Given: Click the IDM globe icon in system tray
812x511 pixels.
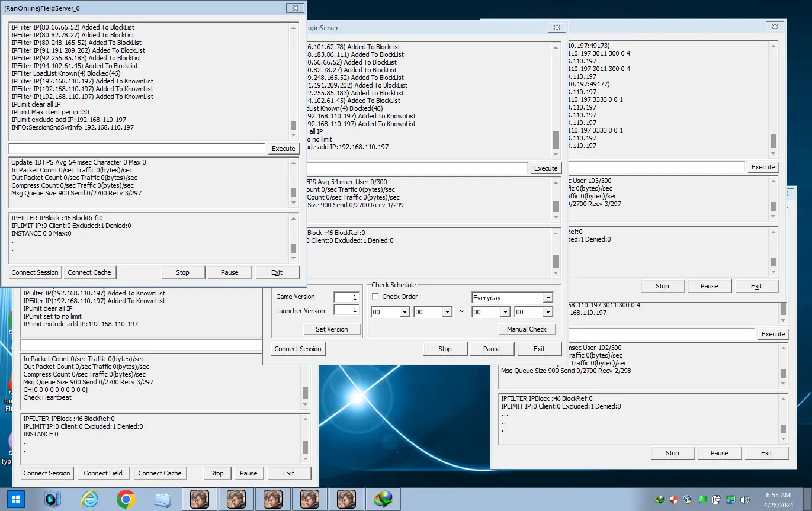Looking at the screenshot, I should pyautogui.click(x=660, y=500).
